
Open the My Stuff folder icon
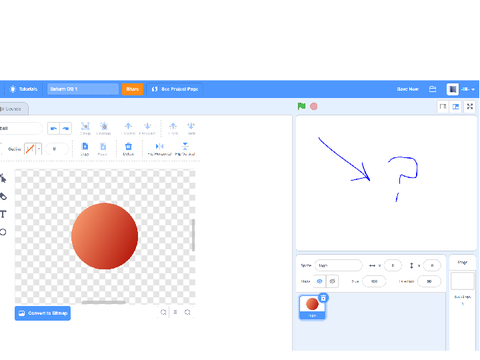tap(433, 89)
